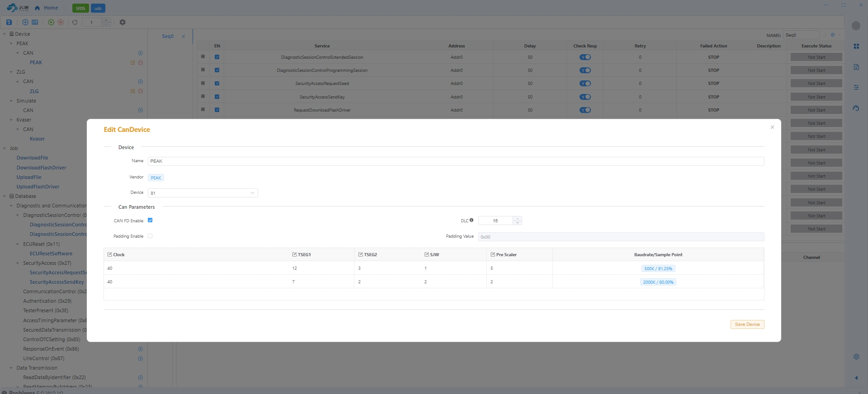Edit the TSEG1 column header icon
This screenshot has height=394, width=868.
(x=294, y=254)
